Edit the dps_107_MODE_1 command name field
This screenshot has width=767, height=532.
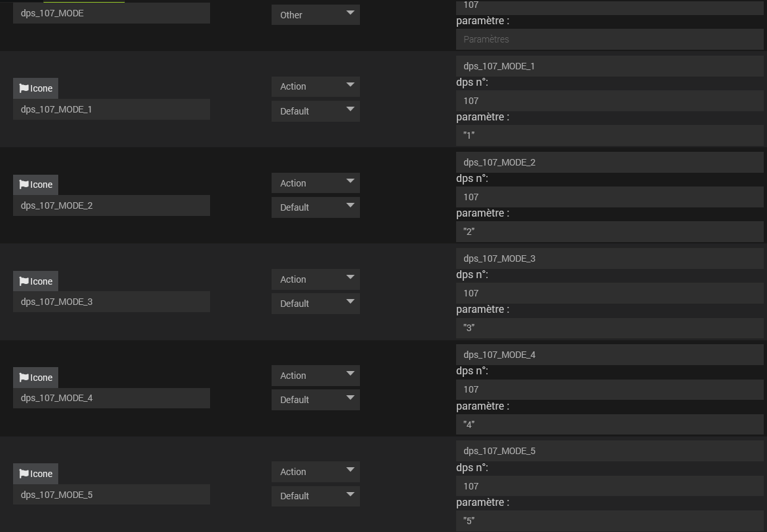click(x=111, y=109)
